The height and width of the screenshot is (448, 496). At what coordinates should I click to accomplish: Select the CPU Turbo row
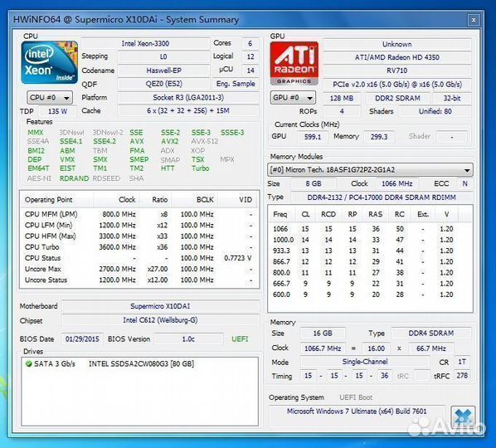(x=139, y=247)
